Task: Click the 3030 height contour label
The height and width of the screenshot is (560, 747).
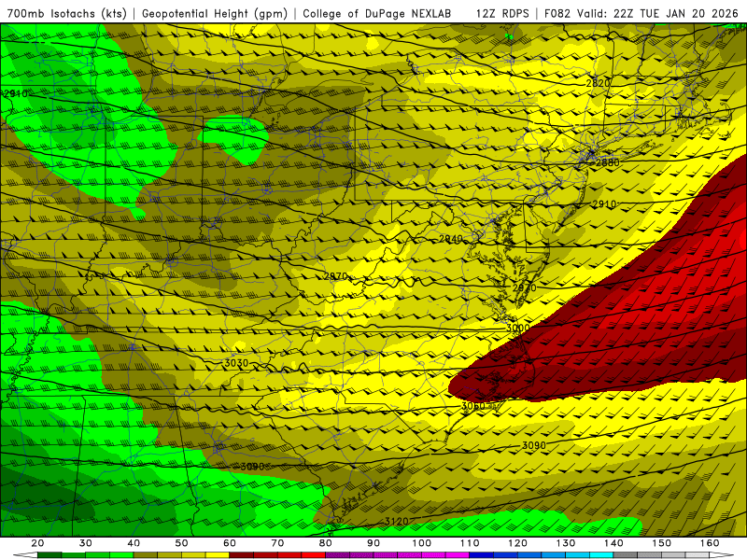Action: 236,363
